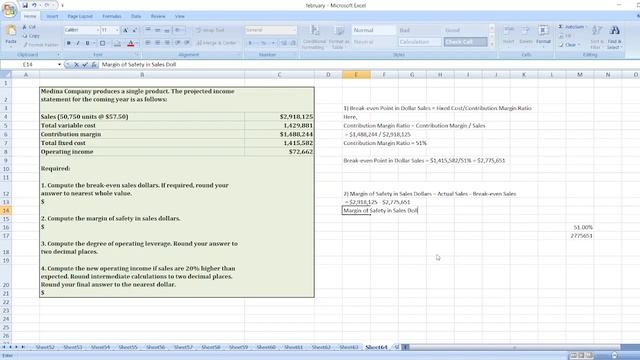The width and height of the screenshot is (640, 360).
Task: Open the Clear eraser menu
Action: 569,45
